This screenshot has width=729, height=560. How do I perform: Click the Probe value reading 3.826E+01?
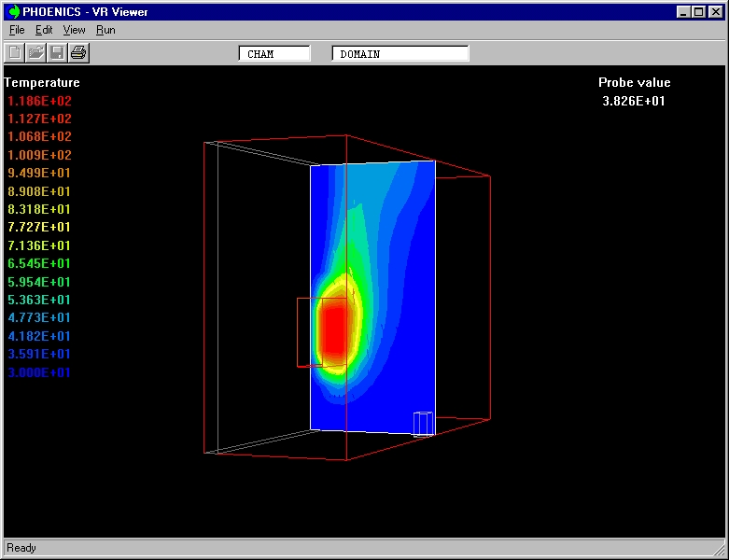click(x=634, y=101)
